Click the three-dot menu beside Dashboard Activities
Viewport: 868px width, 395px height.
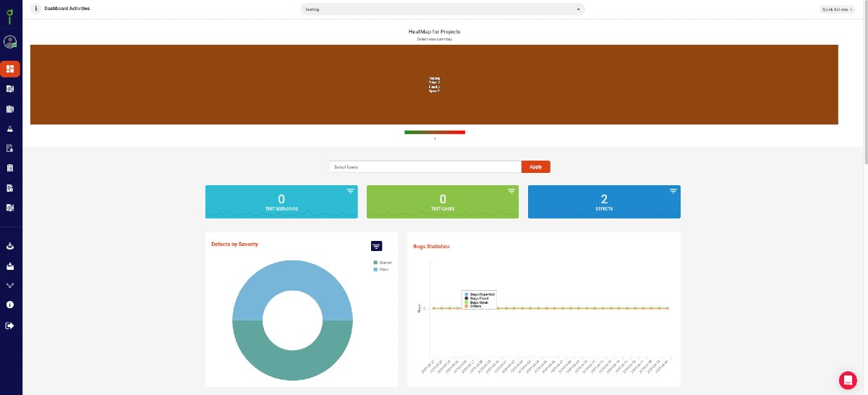coord(36,9)
